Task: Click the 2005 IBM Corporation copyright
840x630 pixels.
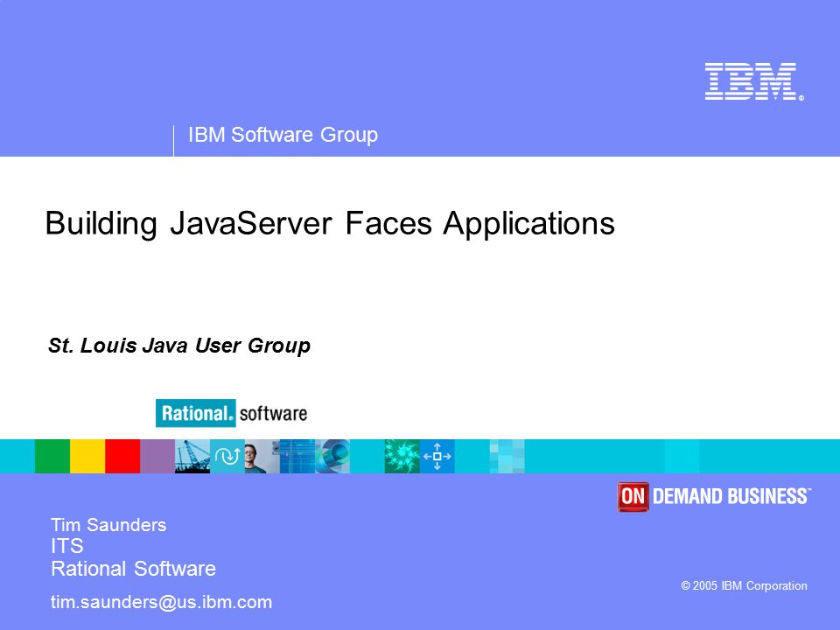Action: (x=744, y=585)
